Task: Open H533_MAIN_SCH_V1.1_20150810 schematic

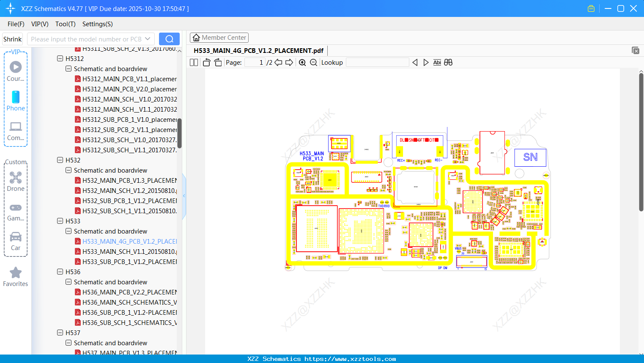Action: click(127, 251)
